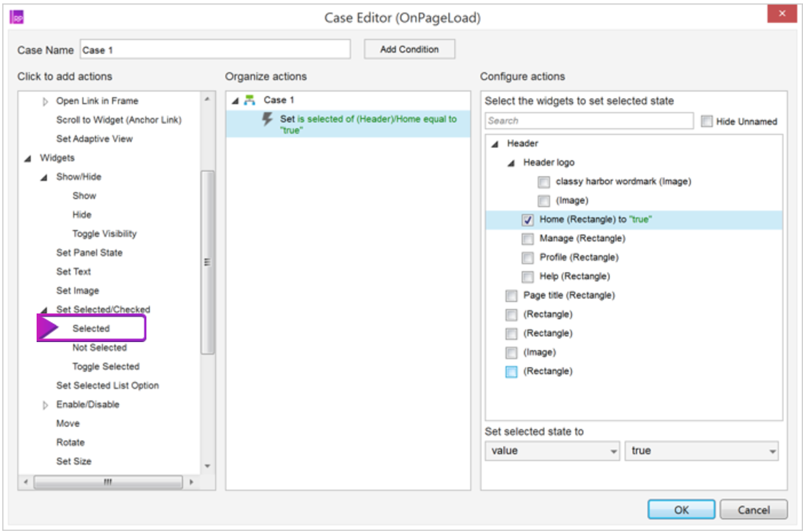The image size is (803, 532).
Task: Check the second unnamed (Rectangle) box above (Image)
Action: coord(511,334)
